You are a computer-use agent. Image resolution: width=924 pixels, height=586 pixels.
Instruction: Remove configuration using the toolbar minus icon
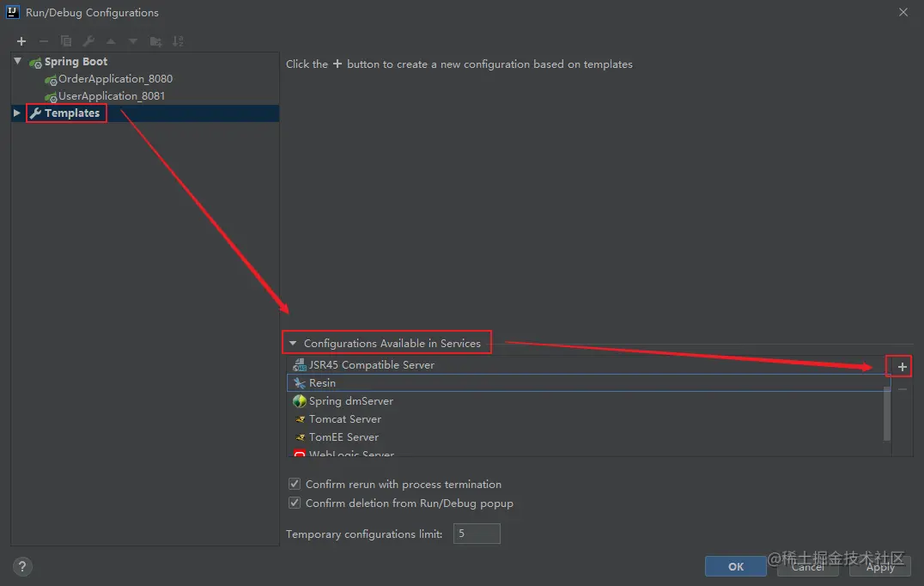(x=44, y=41)
